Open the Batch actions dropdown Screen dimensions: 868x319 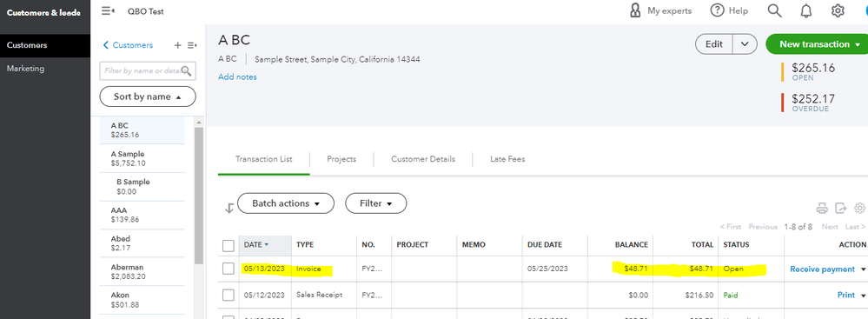coord(286,203)
